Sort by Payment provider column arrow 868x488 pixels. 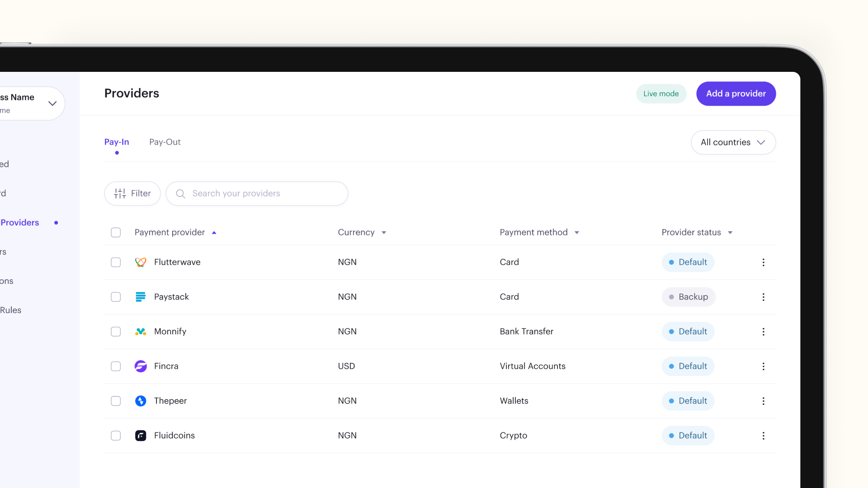[214, 233]
